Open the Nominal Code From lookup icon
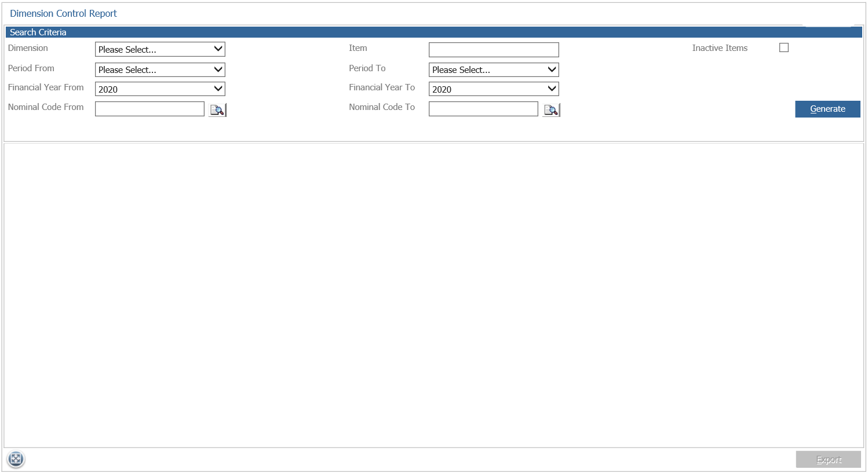The image size is (868, 473). (x=217, y=109)
